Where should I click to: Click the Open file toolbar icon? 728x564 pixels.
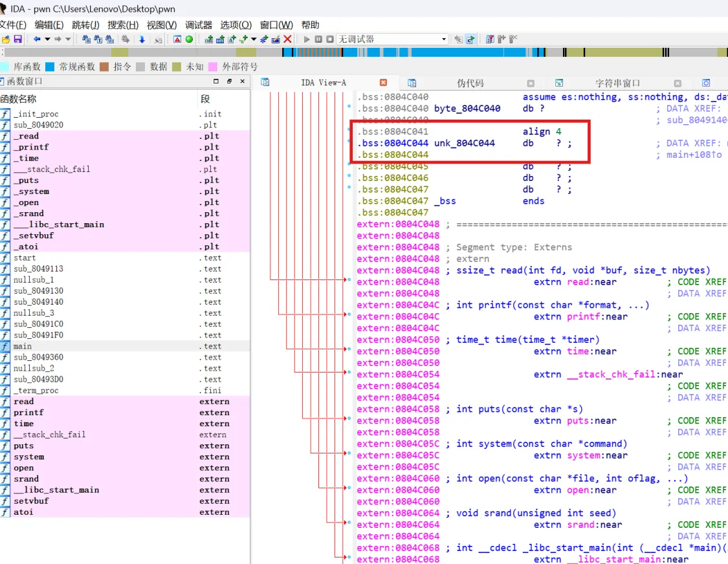[x=6, y=39]
